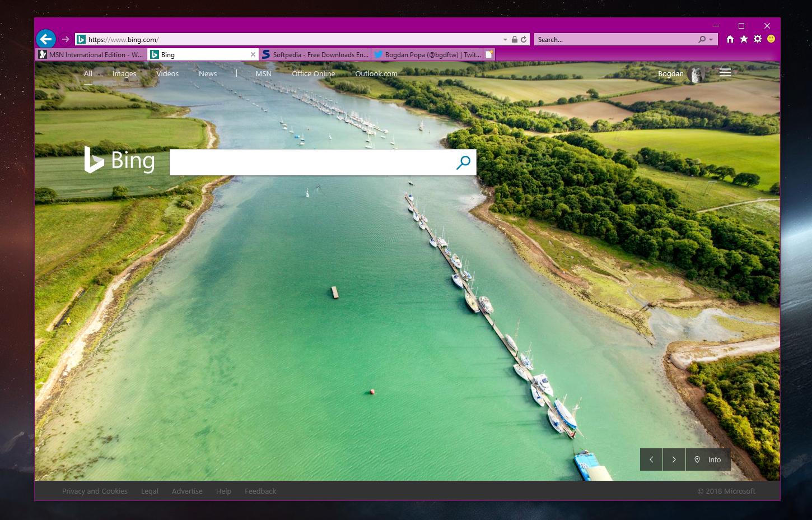The width and height of the screenshot is (812, 520).
Task: Open the Bing hamburger menu
Action: (x=725, y=72)
